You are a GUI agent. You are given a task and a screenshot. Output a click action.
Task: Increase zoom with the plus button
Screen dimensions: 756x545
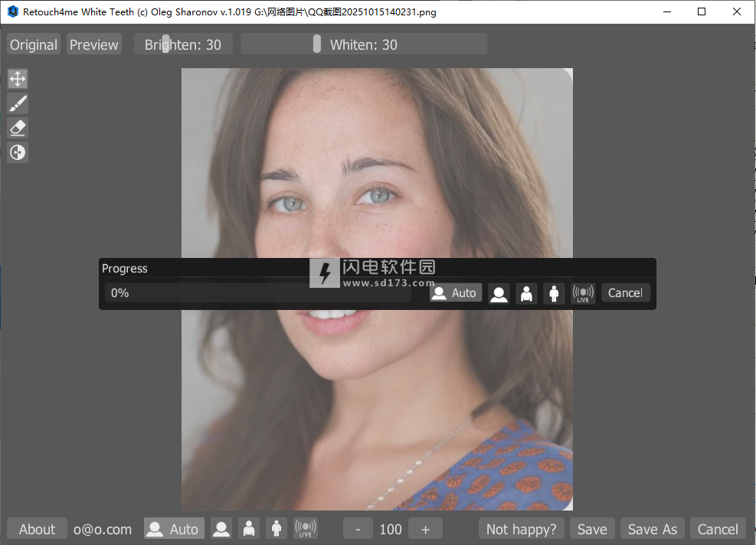click(x=425, y=529)
